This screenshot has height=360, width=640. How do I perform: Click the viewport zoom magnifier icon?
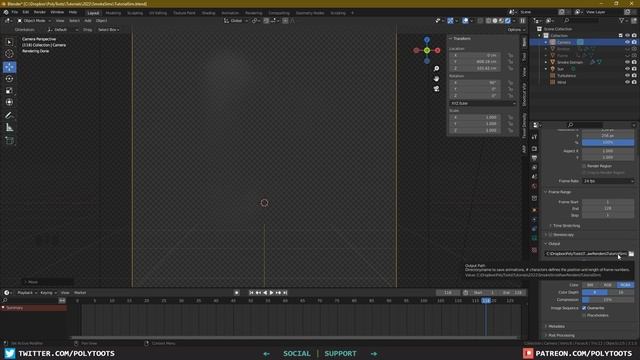pos(436,69)
